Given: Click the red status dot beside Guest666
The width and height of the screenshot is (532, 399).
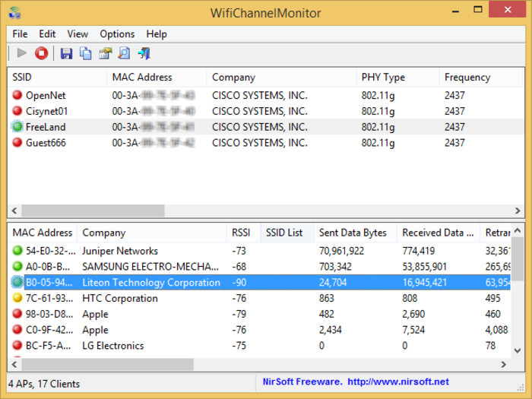Looking at the screenshot, I should (x=17, y=143).
